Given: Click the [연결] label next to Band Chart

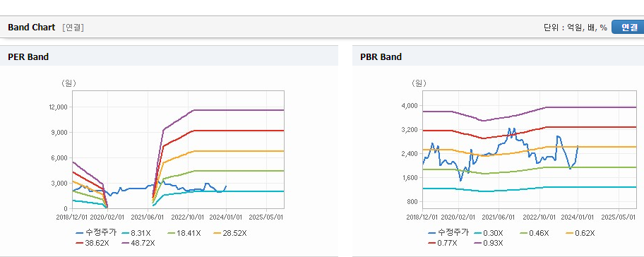Looking at the screenshot, I should [x=73, y=28].
